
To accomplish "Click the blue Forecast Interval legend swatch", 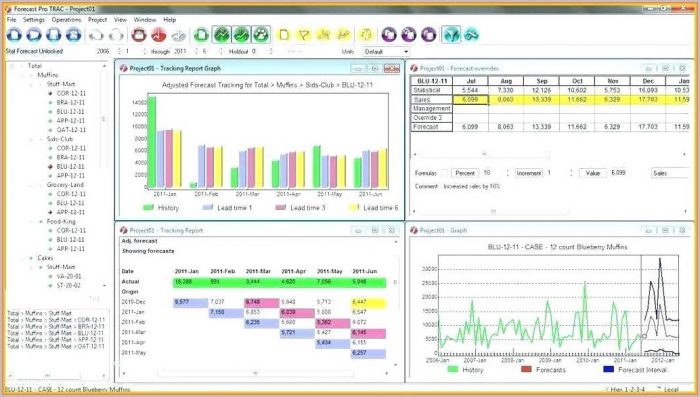I will [608, 369].
